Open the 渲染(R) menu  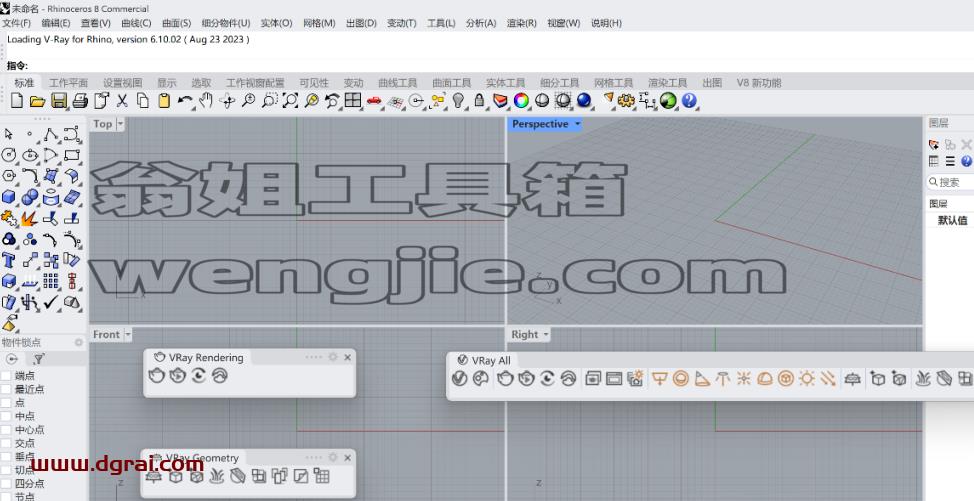click(x=522, y=23)
